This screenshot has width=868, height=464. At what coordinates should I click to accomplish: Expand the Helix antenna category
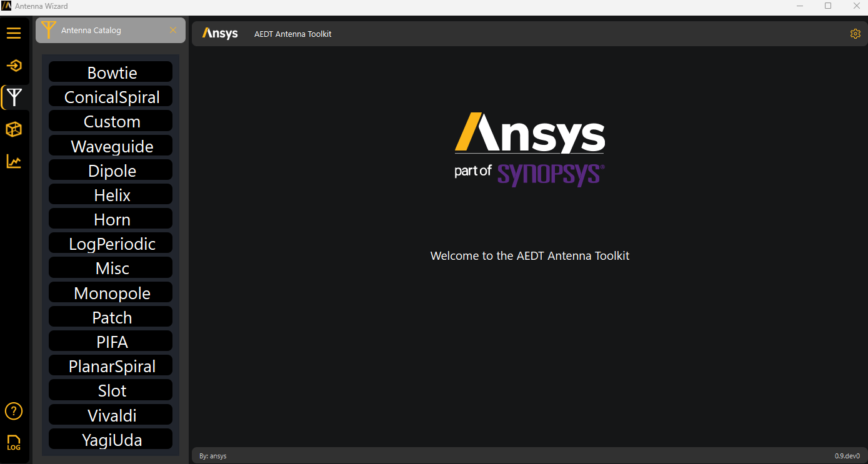point(111,194)
